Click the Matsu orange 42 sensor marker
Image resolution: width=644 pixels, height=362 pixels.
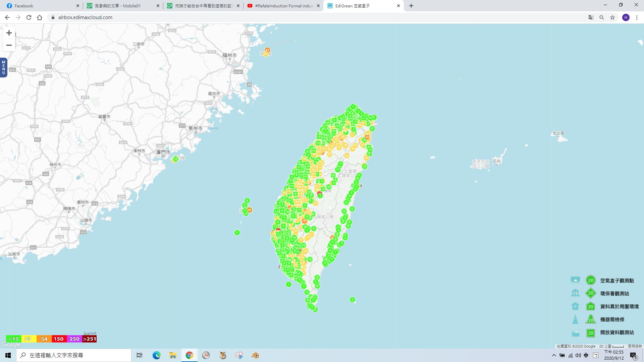click(x=267, y=50)
